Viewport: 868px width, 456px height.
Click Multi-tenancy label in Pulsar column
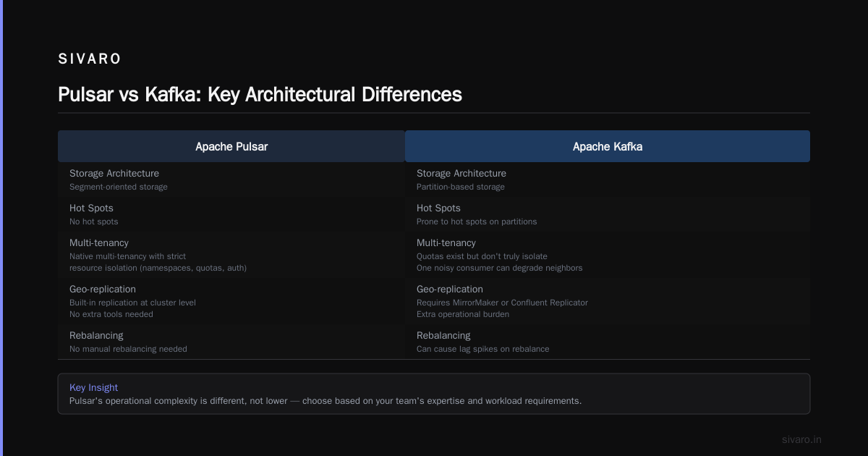click(x=99, y=243)
